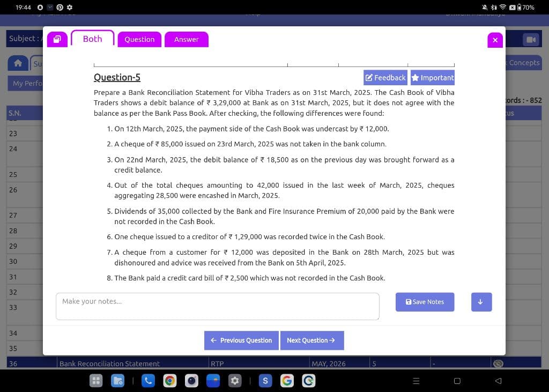
Task: Launch the Google app from taskbar
Action: 287,381
